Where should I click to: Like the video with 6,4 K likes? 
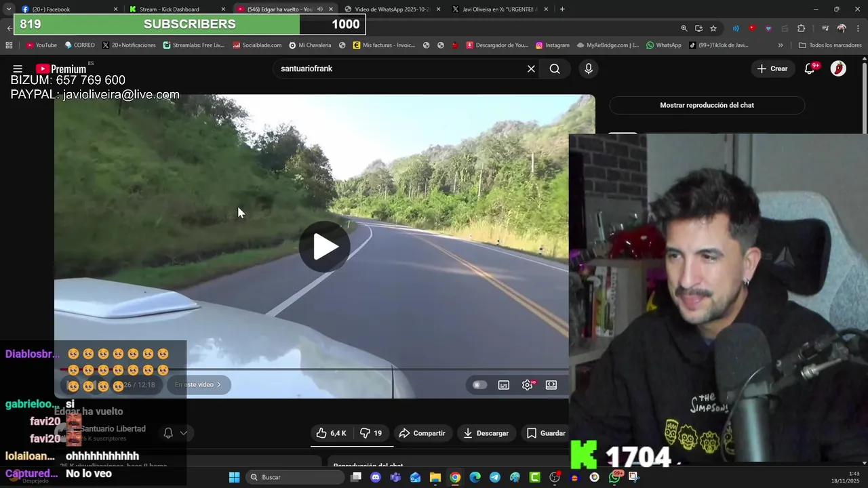[331, 433]
